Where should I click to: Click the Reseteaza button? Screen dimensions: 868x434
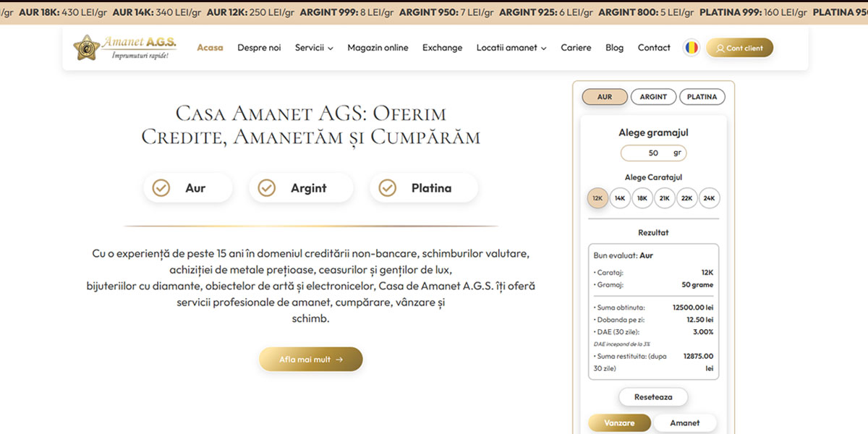(653, 397)
